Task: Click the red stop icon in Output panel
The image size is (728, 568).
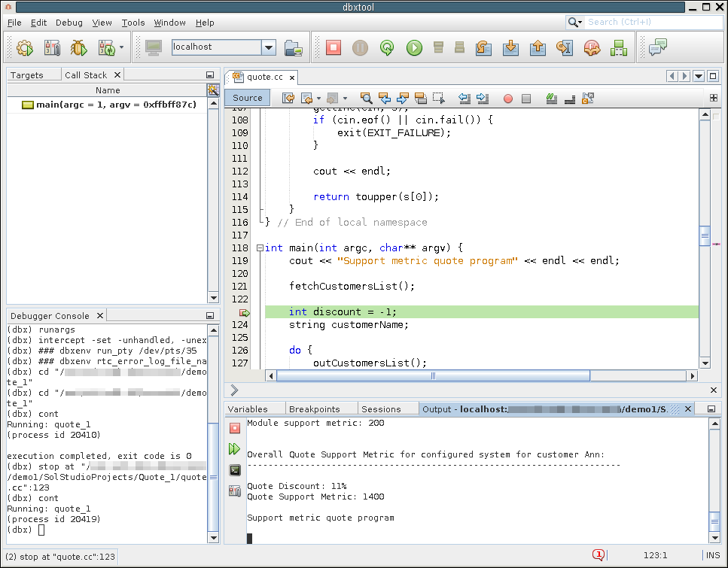Action: coord(235,428)
